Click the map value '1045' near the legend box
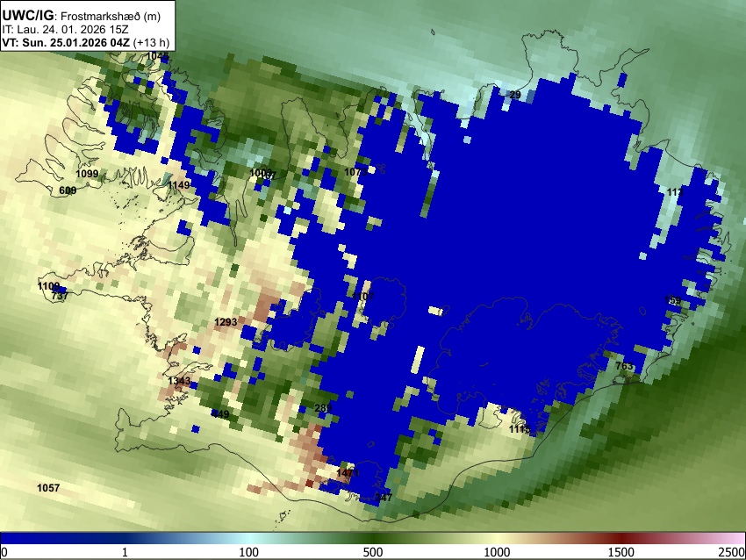This screenshot has width=746, height=560. click(157, 55)
